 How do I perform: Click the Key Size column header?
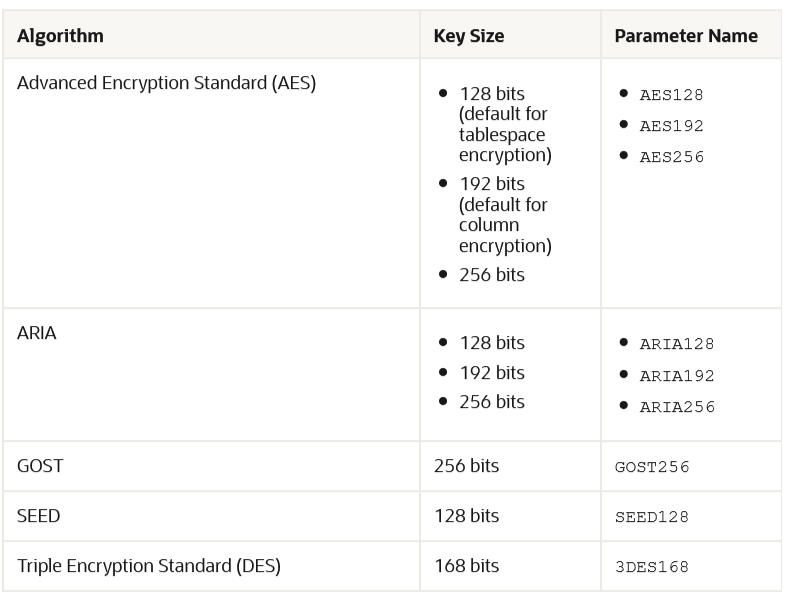pos(468,36)
